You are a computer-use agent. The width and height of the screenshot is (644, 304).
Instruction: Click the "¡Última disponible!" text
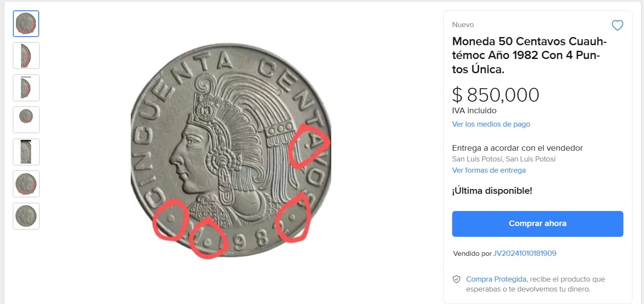pyautogui.click(x=492, y=190)
